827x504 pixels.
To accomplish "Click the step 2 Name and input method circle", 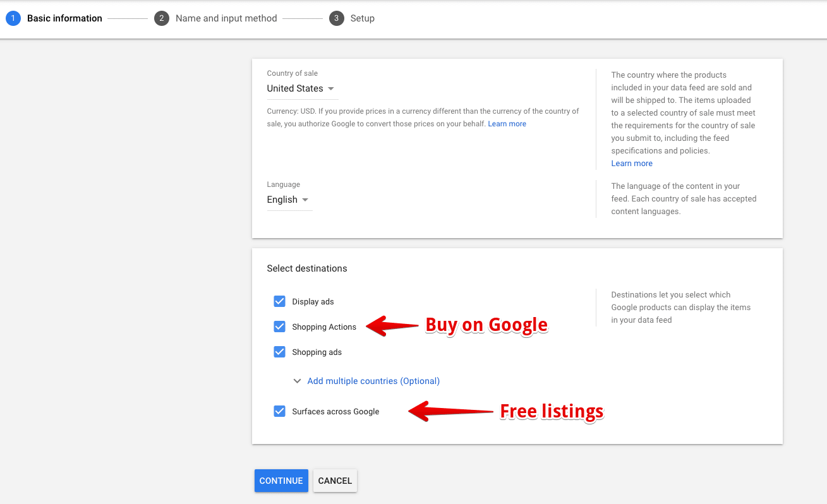I will (x=161, y=18).
